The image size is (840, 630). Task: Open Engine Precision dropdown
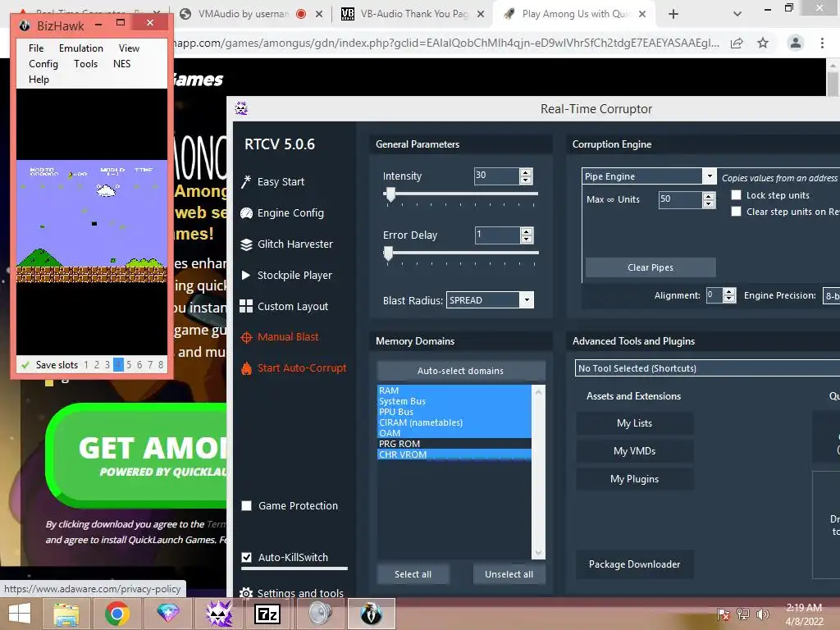pos(832,295)
